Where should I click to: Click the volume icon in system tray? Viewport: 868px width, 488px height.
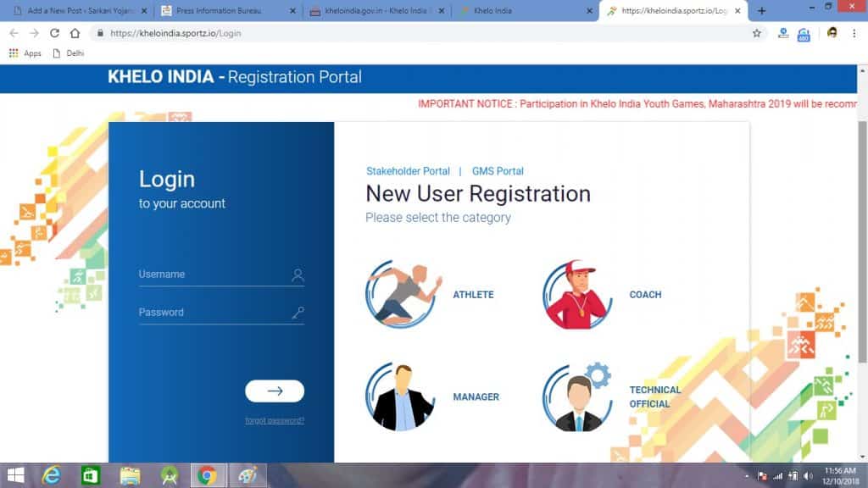coord(808,475)
